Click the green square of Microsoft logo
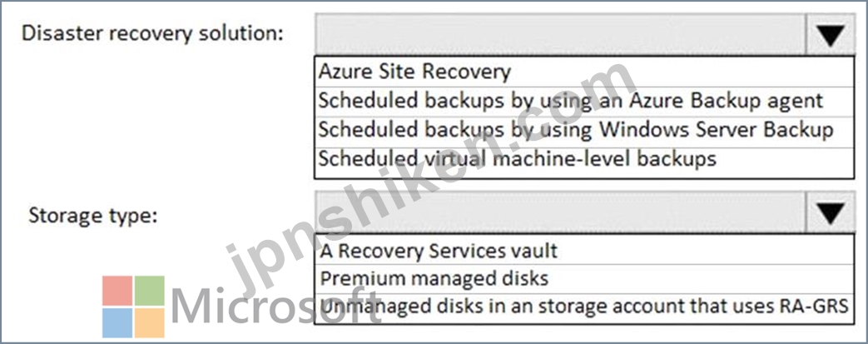The width and height of the screenshot is (868, 344). pyautogui.click(x=150, y=290)
